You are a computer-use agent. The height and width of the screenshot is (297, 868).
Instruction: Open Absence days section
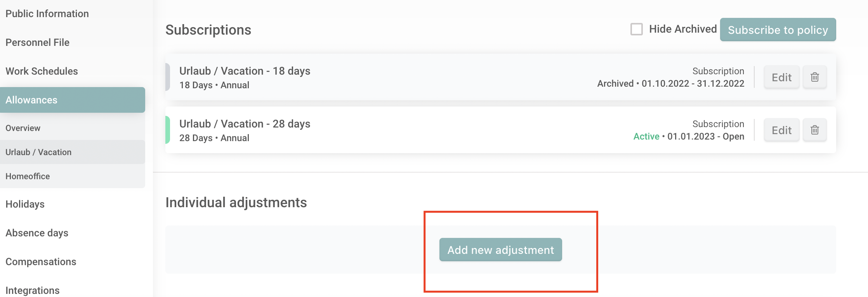pos(37,233)
